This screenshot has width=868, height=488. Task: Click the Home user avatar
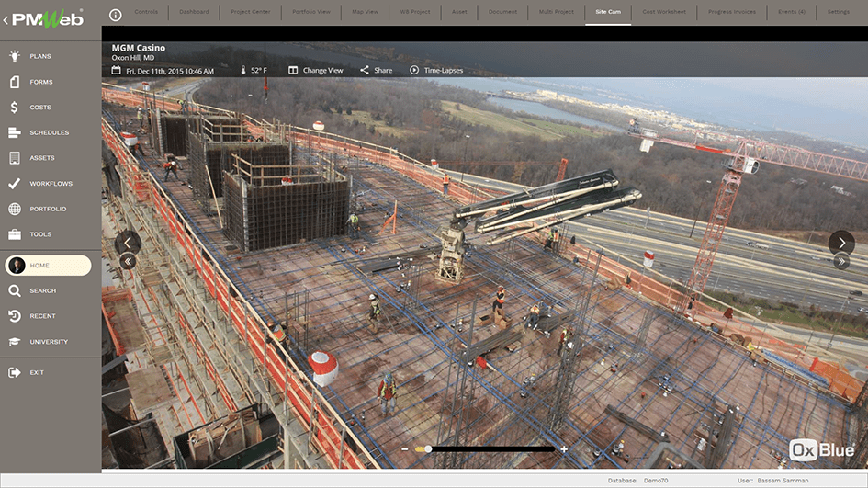click(x=17, y=266)
